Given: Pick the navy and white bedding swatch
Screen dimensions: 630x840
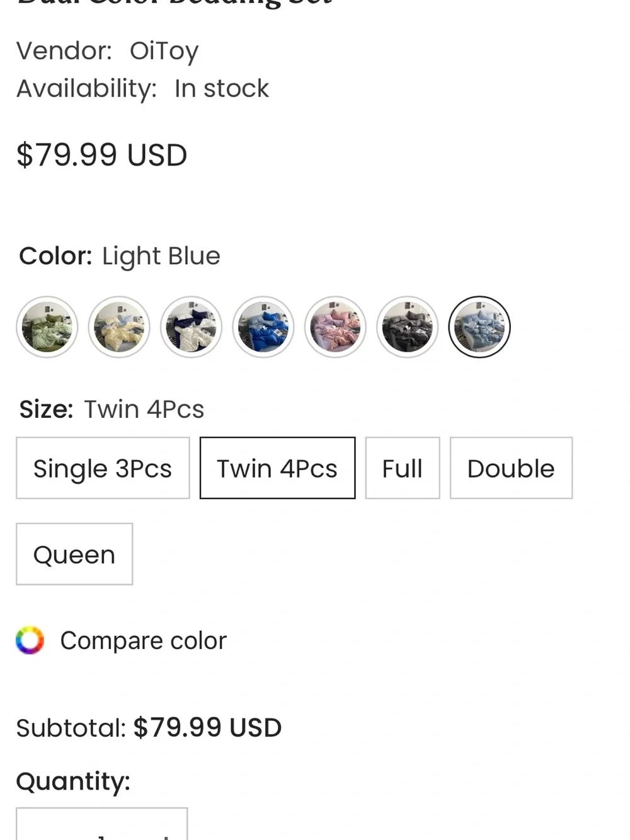Looking at the screenshot, I should click(x=192, y=327).
